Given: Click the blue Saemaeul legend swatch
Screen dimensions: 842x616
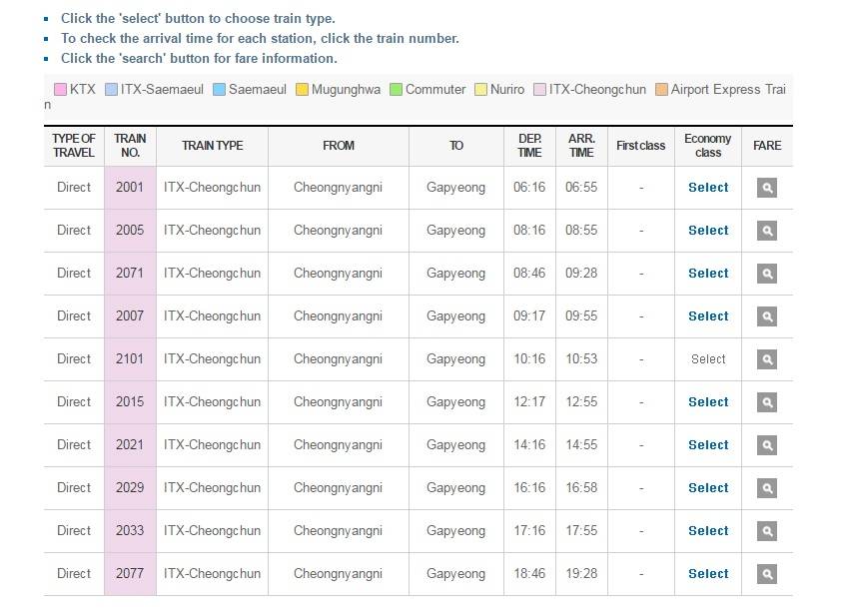Looking at the screenshot, I should (x=219, y=89).
